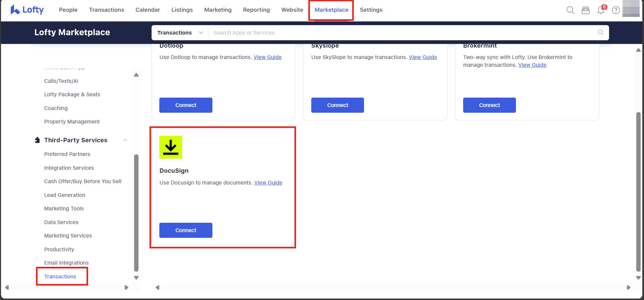Open the user profile avatar
This screenshot has width=644, height=300.
click(631, 8)
